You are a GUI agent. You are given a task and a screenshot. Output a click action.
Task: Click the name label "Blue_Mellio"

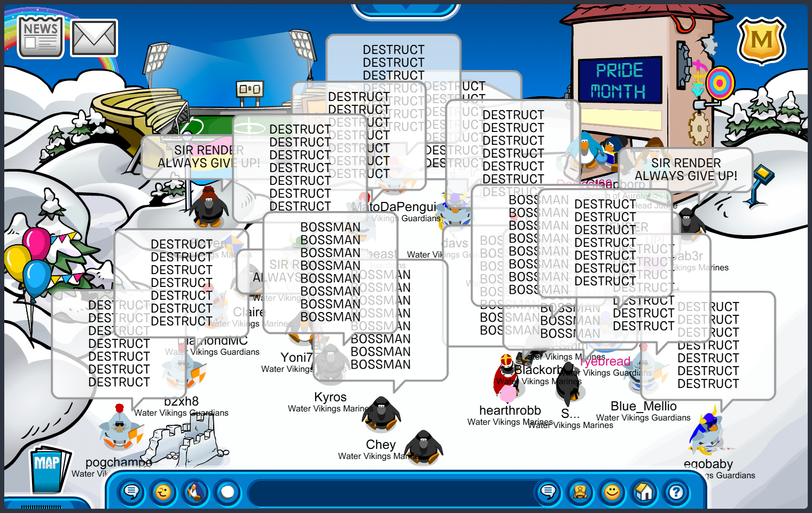point(644,406)
